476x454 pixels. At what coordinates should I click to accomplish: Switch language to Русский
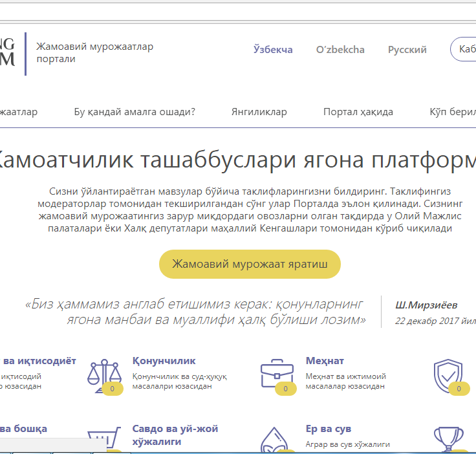tap(407, 50)
